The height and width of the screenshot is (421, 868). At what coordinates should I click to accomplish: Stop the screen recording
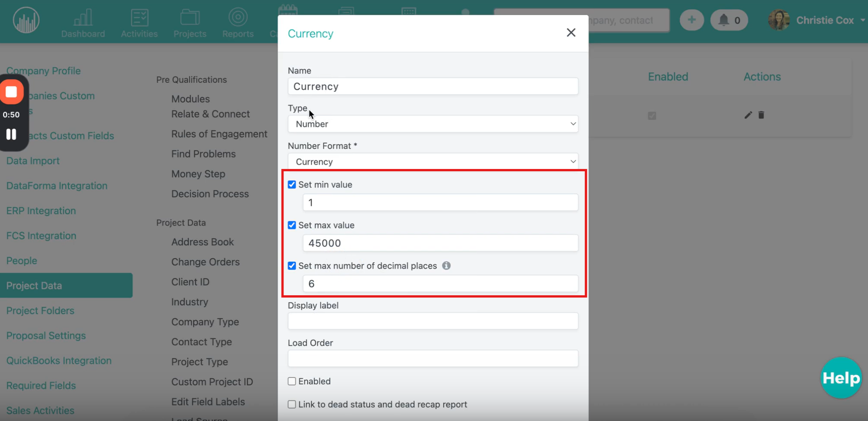coord(11,92)
